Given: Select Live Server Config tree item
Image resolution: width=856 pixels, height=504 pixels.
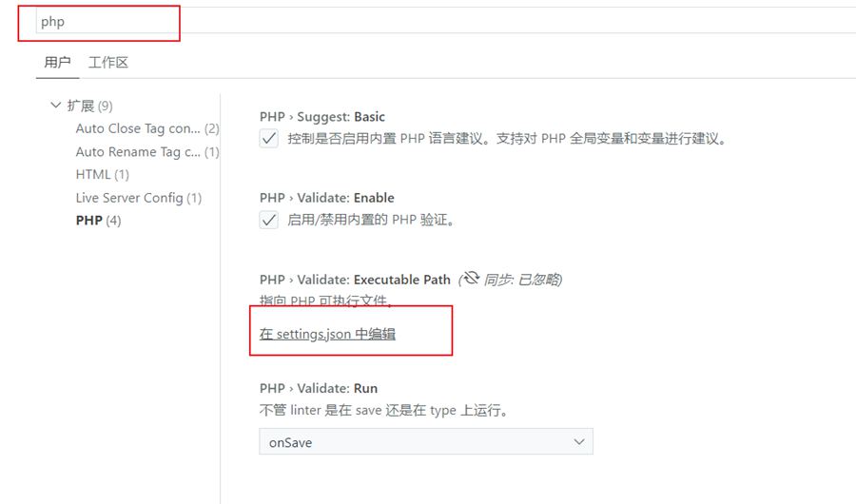Looking at the screenshot, I should [139, 198].
